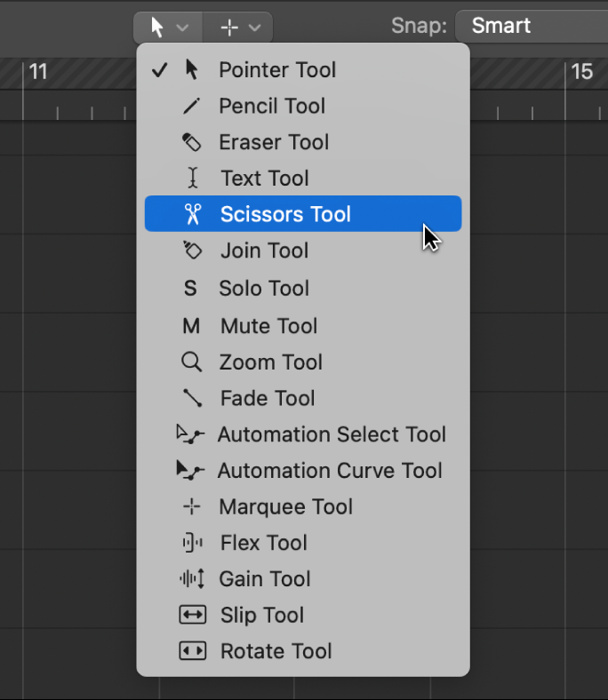The width and height of the screenshot is (608, 700).
Task: Choose the highlighted Scissors Tool entry
Action: click(x=303, y=213)
